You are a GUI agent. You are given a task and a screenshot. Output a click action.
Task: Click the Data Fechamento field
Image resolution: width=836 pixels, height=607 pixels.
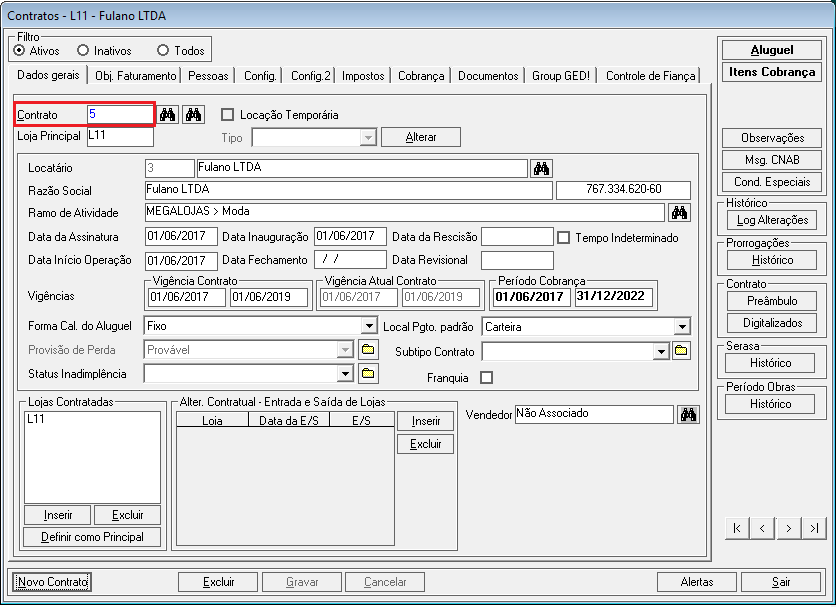pos(350,259)
